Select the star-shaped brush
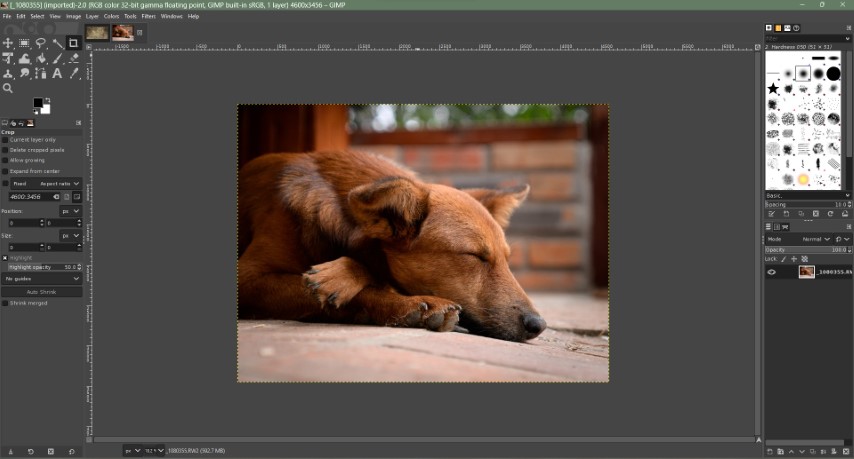Screen dimensions: 854x459 [773, 88]
